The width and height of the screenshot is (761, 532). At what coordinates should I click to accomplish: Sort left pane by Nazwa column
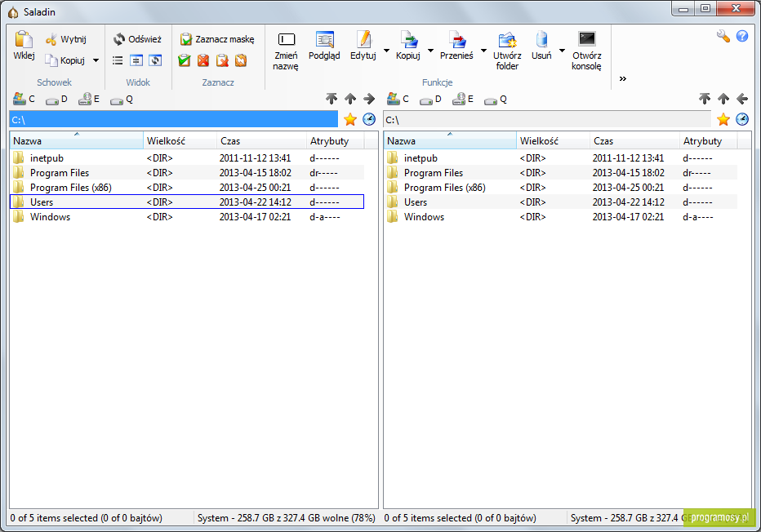[x=76, y=141]
